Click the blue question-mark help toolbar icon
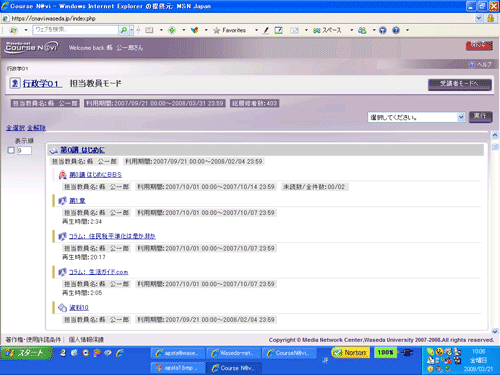This screenshot has width=500, height=375. point(396,30)
